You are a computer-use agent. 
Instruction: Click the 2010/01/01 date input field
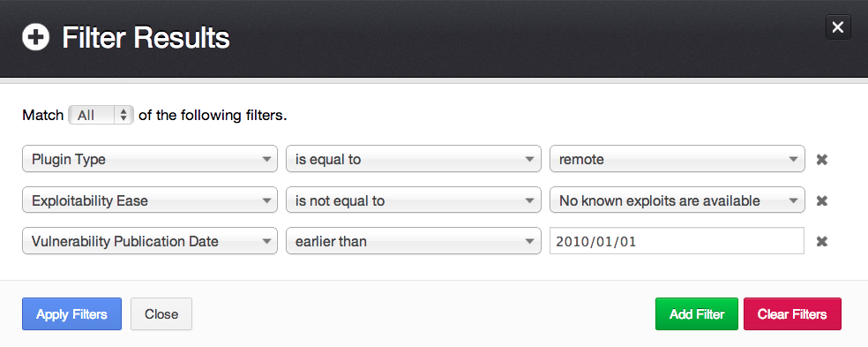coord(677,241)
